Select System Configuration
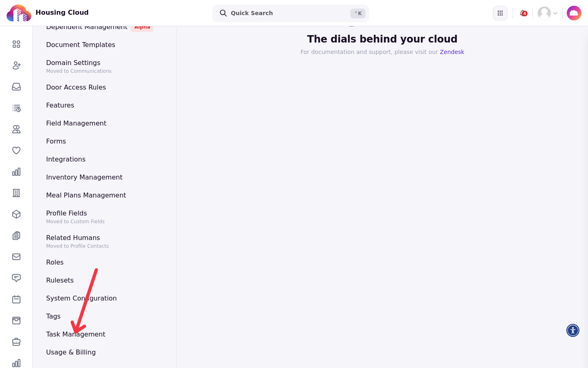 click(x=81, y=298)
